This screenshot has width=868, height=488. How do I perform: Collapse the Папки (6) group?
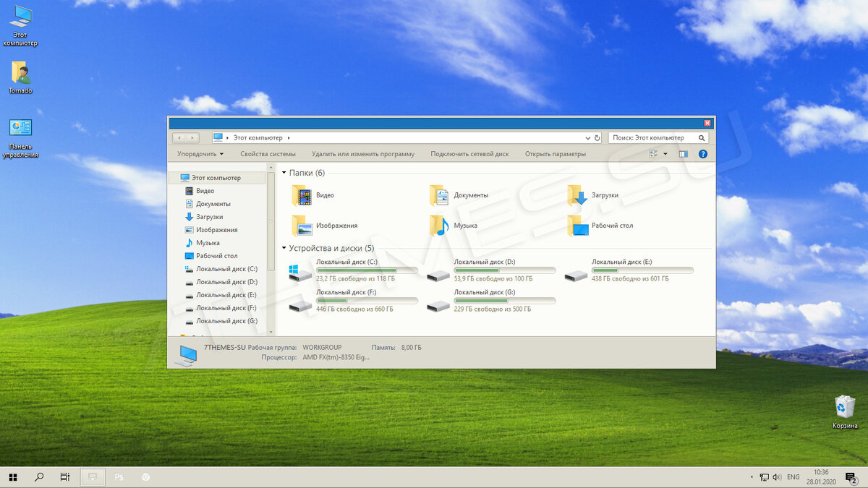pos(284,174)
